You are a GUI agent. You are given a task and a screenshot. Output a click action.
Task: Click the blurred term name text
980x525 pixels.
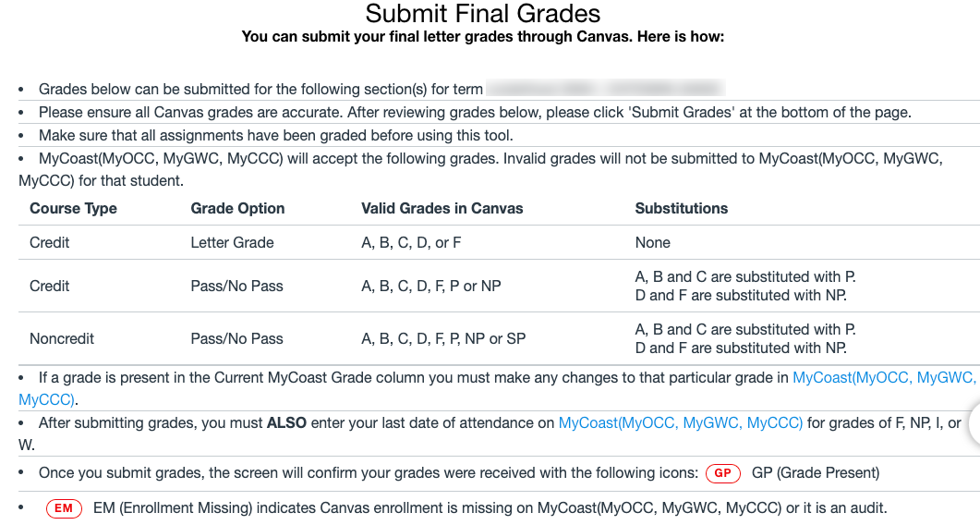click(604, 89)
